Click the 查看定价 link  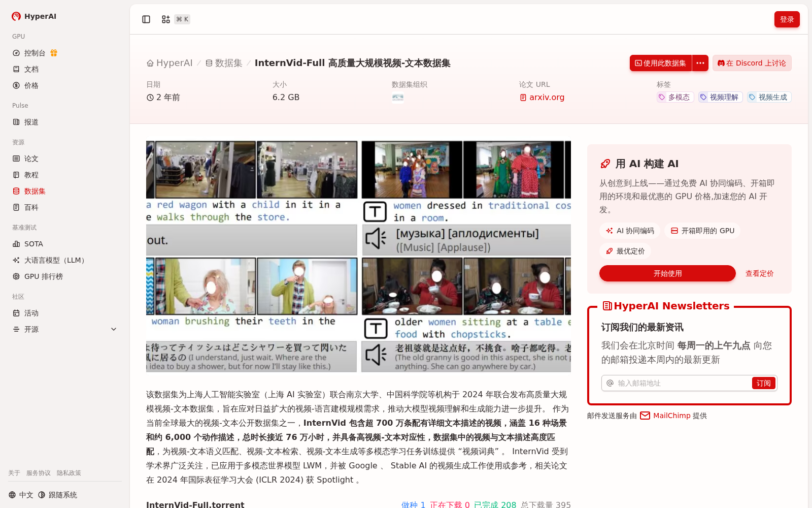[x=759, y=273]
